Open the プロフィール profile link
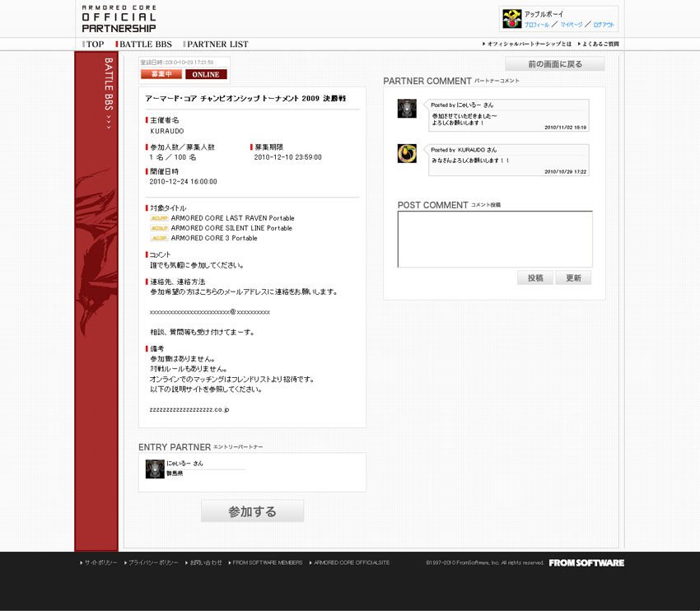Screen dimensions: 700x611 537,25
